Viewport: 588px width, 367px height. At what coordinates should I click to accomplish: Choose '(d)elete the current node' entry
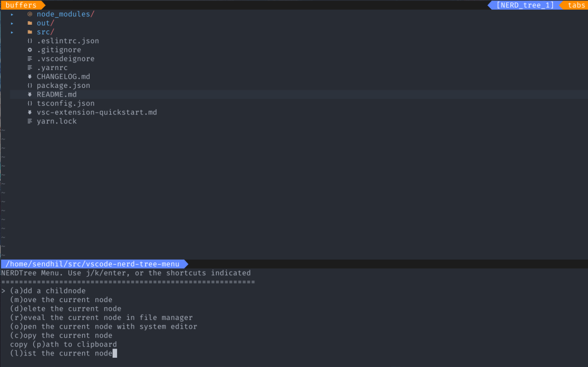coord(65,308)
